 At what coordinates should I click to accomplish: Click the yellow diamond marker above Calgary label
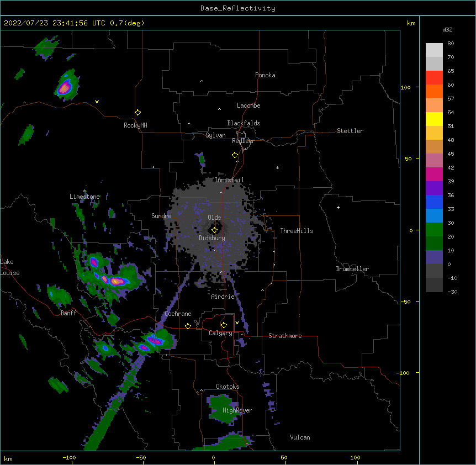224,325
